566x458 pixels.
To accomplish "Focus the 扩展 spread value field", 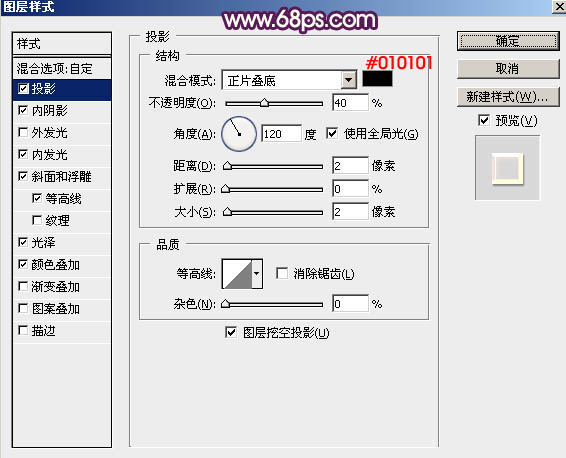I will click(350, 189).
